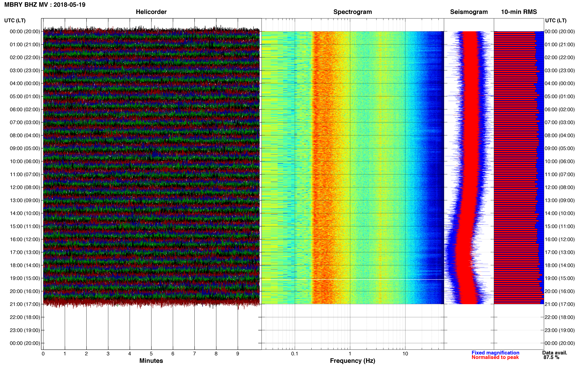This screenshot has height=368, width=588.
Task: Click frequency tick label '10' on spectrogram
Action: coord(405,354)
